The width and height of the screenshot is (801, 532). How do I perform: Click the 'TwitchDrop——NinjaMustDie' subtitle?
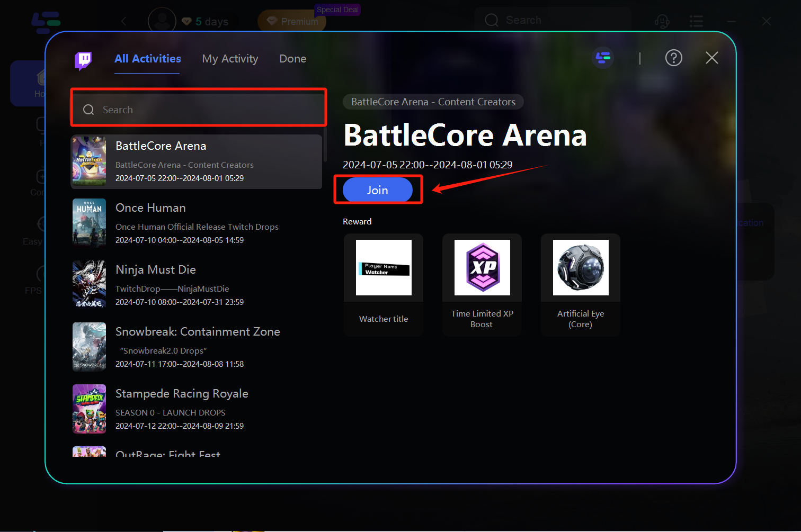pos(172,288)
